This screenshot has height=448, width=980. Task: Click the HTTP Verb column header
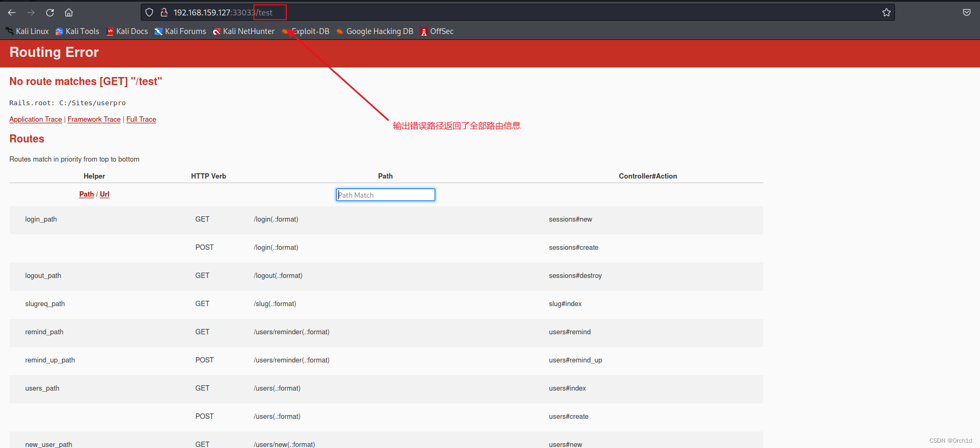pos(208,176)
